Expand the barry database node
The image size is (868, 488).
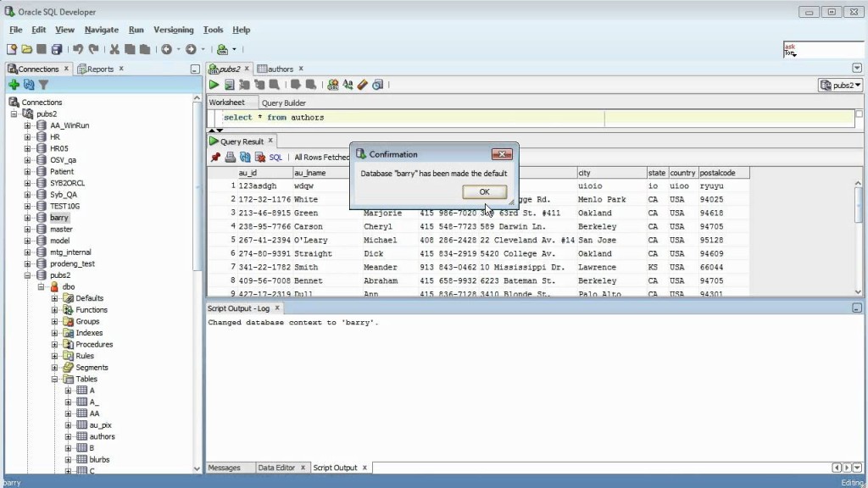coord(27,218)
